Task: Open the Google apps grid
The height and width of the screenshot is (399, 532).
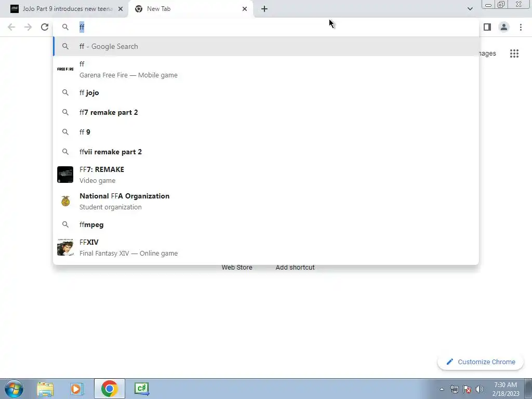Action: point(514,54)
